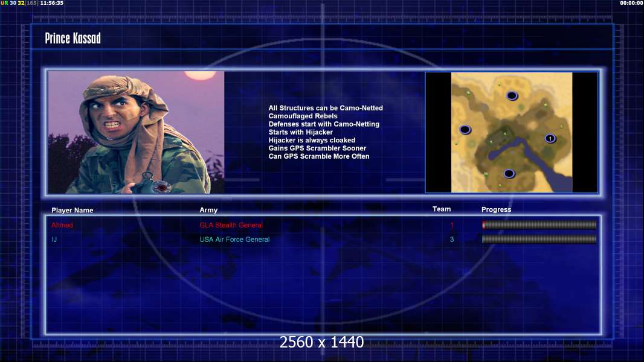
Task: Click the 00:00:00 timer at top right
Action: click(x=632, y=3)
